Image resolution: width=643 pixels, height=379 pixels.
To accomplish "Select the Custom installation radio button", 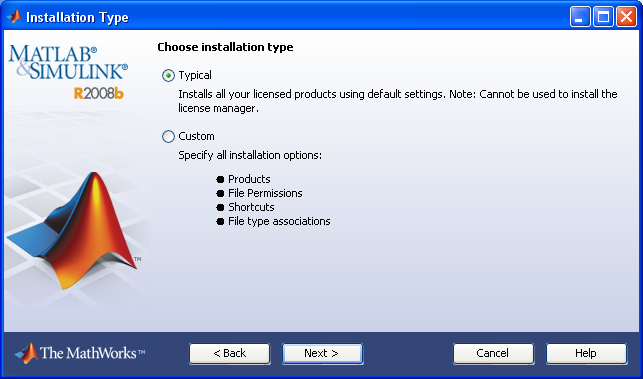I will coord(168,136).
